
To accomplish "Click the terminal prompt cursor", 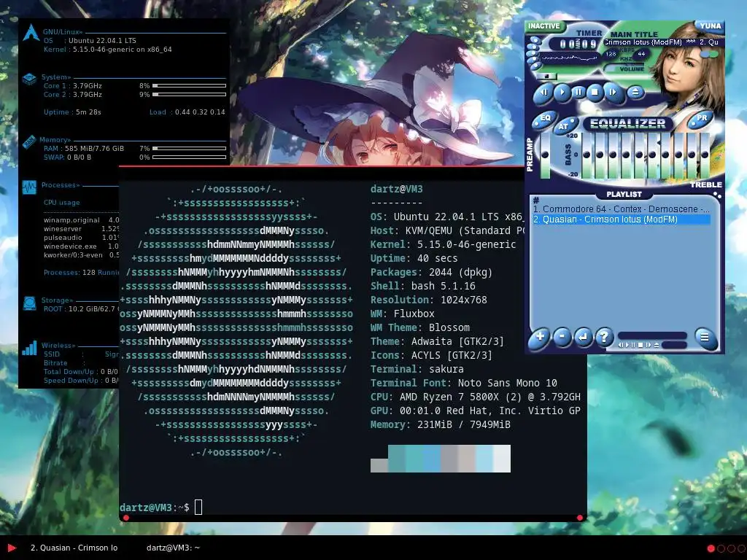I will (x=198, y=507).
